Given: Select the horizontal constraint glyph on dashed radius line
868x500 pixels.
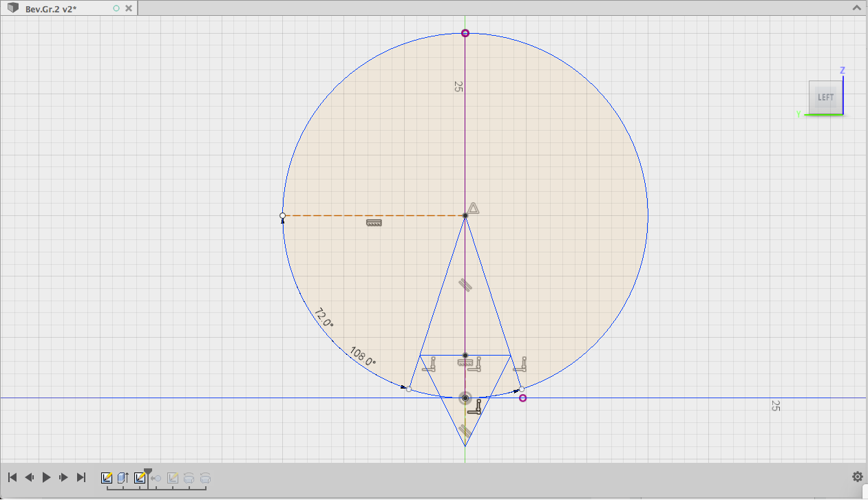Looking at the screenshot, I should click(x=374, y=223).
